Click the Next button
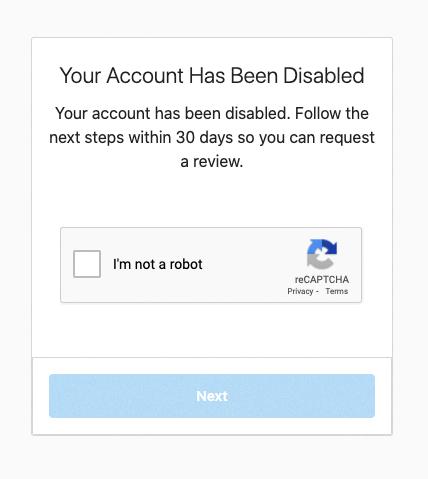The width and height of the screenshot is (428, 479). point(212,396)
